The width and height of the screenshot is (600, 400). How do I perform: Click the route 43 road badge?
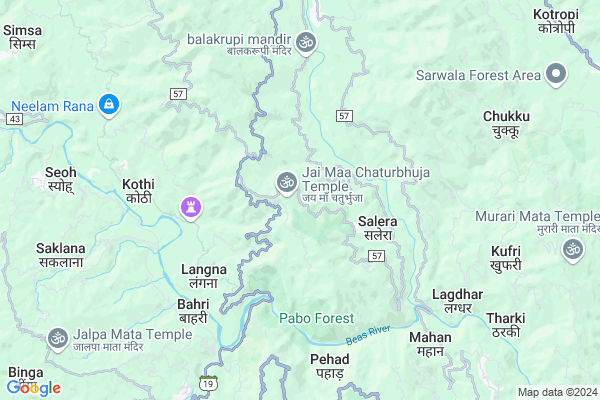pyautogui.click(x=15, y=119)
